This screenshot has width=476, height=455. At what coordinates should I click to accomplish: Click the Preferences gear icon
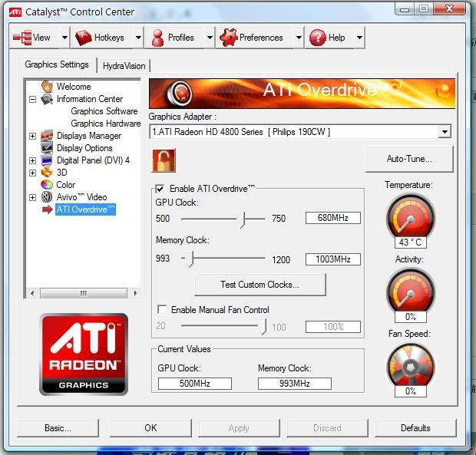(x=228, y=38)
